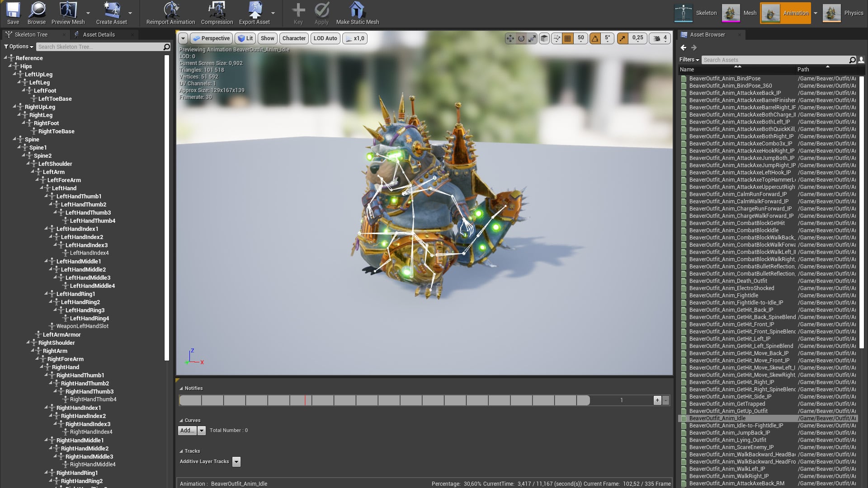Click the Search Skeleton Tree field
The height and width of the screenshot is (488, 868).
(99, 47)
